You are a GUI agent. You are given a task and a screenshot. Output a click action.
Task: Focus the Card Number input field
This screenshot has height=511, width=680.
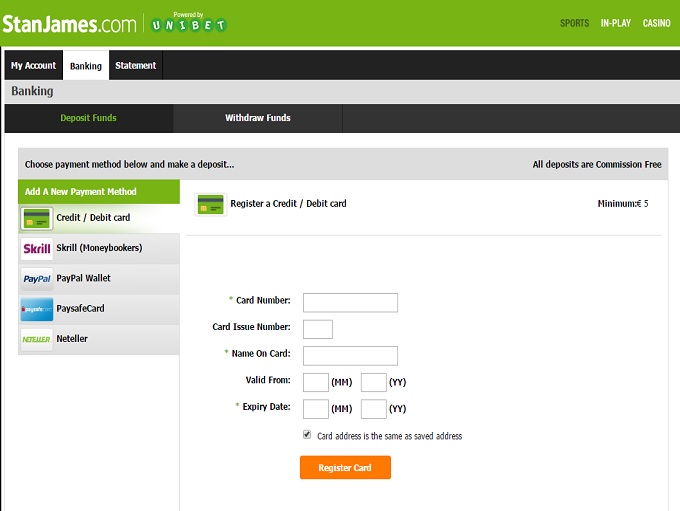[350, 302]
